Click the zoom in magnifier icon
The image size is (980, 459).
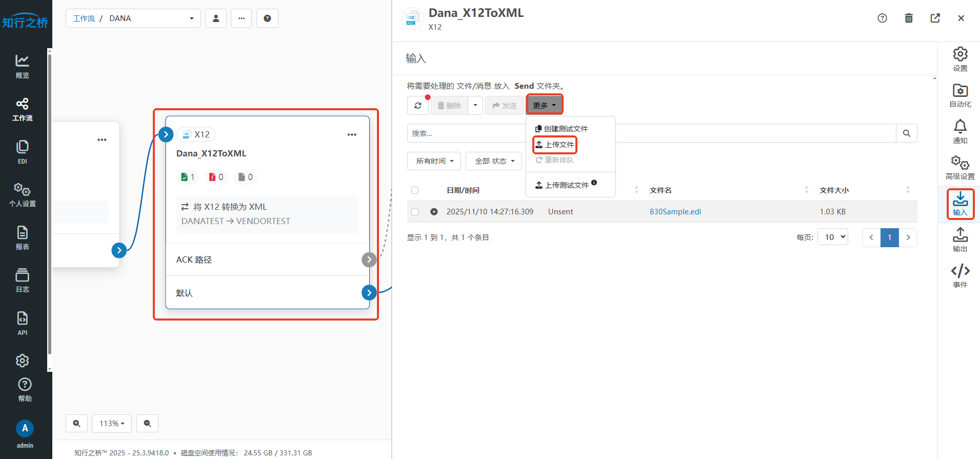pos(76,424)
